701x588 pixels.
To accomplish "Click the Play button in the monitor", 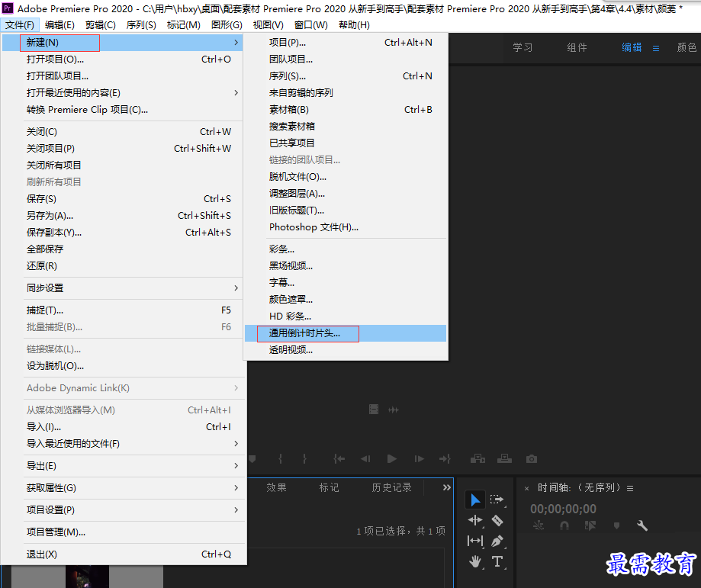I will (392, 459).
